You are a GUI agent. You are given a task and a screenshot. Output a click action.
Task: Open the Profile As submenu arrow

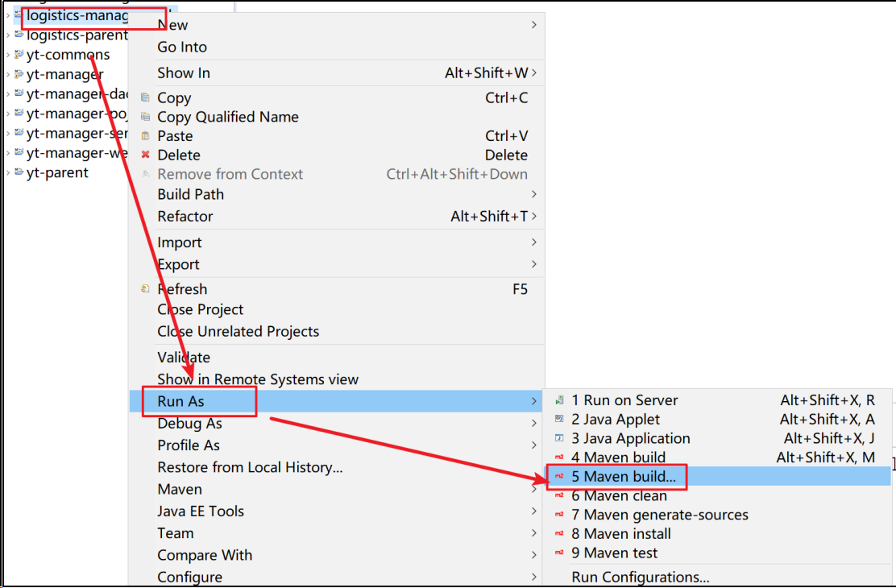533,445
